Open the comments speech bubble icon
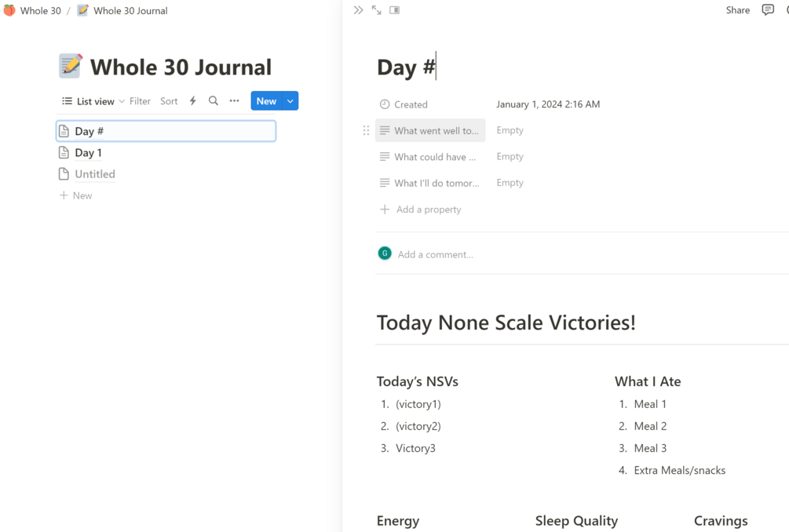The width and height of the screenshot is (789, 532). [768, 10]
